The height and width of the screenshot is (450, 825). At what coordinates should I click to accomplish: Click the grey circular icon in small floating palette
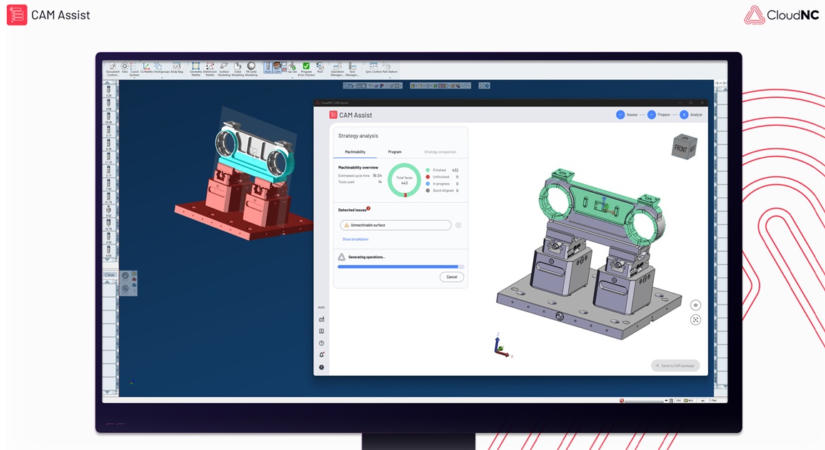125,275
